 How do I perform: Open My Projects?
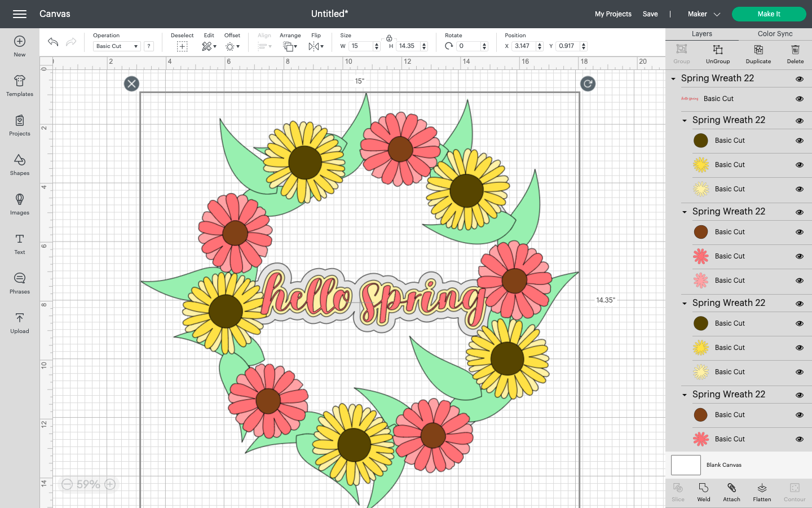pos(613,14)
